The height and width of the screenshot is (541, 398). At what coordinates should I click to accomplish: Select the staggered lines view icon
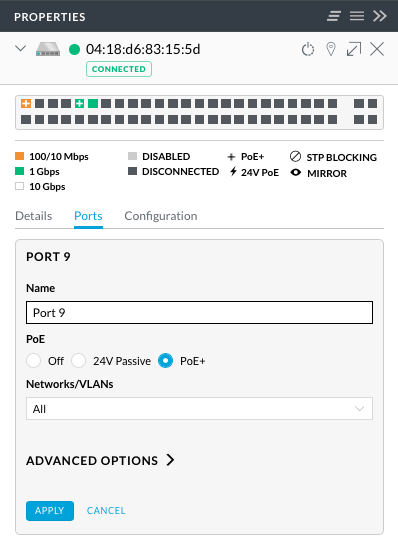[x=334, y=16]
